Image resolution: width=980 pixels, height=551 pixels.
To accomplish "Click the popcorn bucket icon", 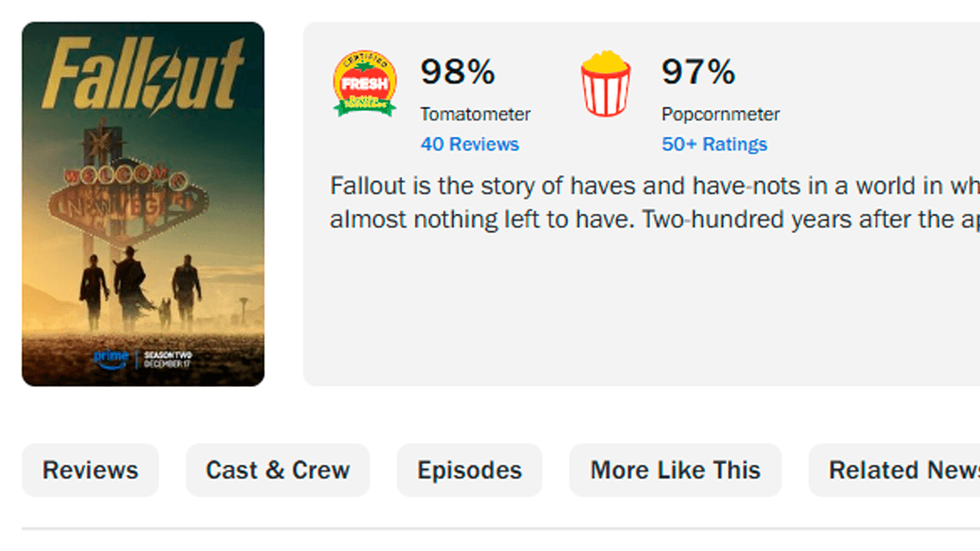I will (x=605, y=83).
